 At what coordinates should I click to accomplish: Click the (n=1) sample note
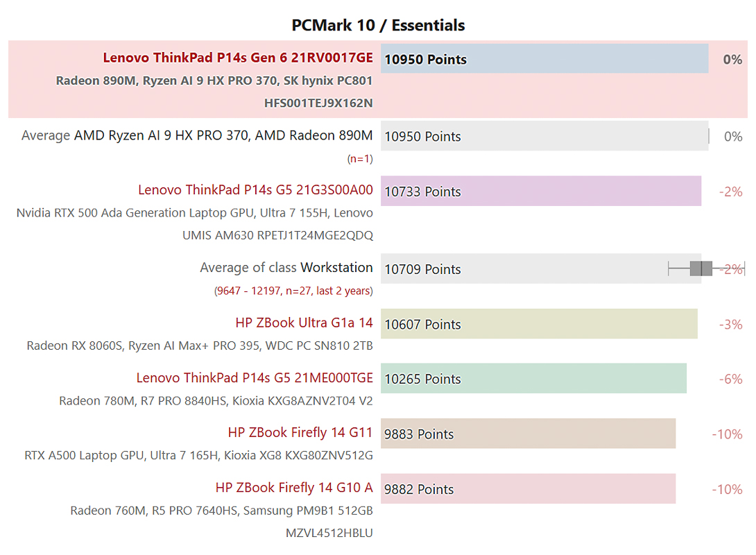tap(360, 159)
